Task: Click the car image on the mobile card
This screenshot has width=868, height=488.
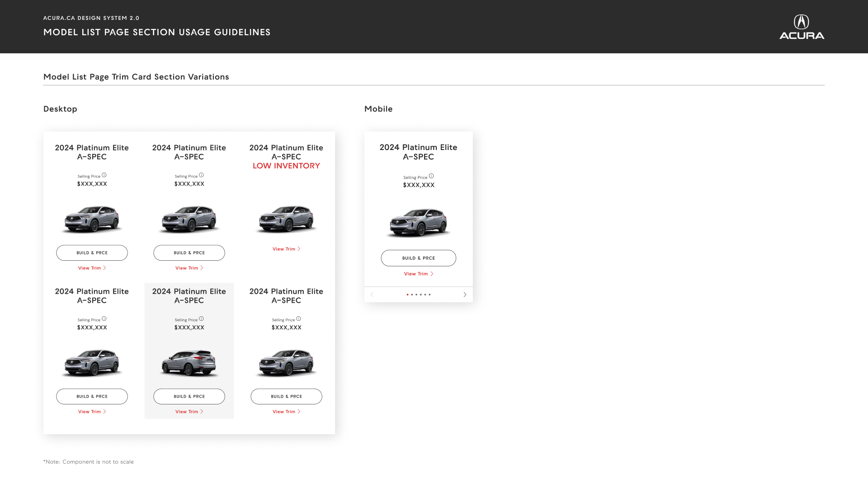Action: click(x=419, y=222)
